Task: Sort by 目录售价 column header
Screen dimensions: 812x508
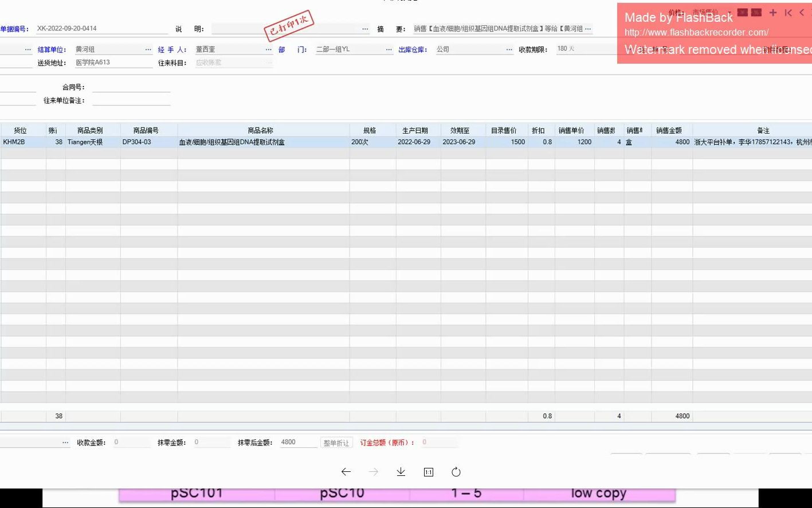Action: click(507, 131)
